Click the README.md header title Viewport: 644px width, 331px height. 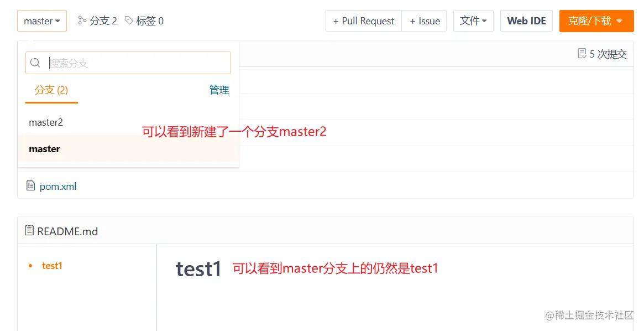(67, 231)
